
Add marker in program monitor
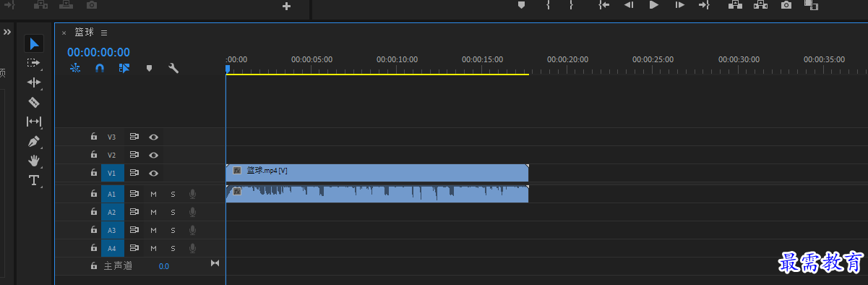521,5
